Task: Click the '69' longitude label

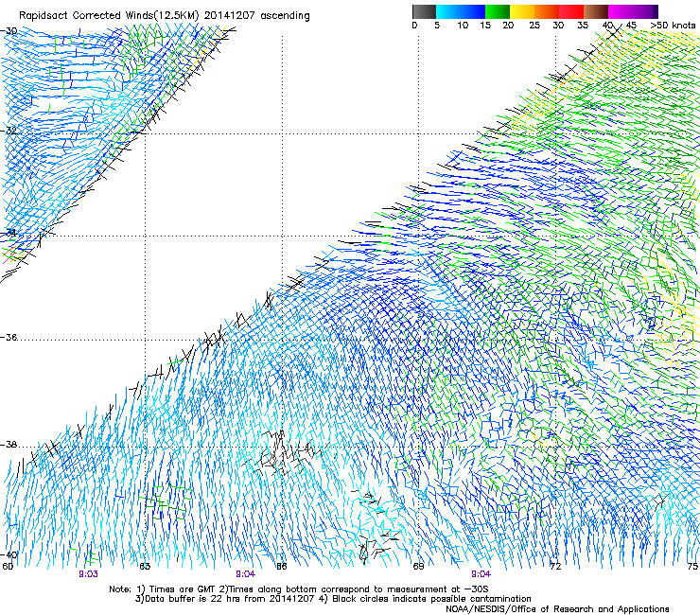Action: click(418, 567)
